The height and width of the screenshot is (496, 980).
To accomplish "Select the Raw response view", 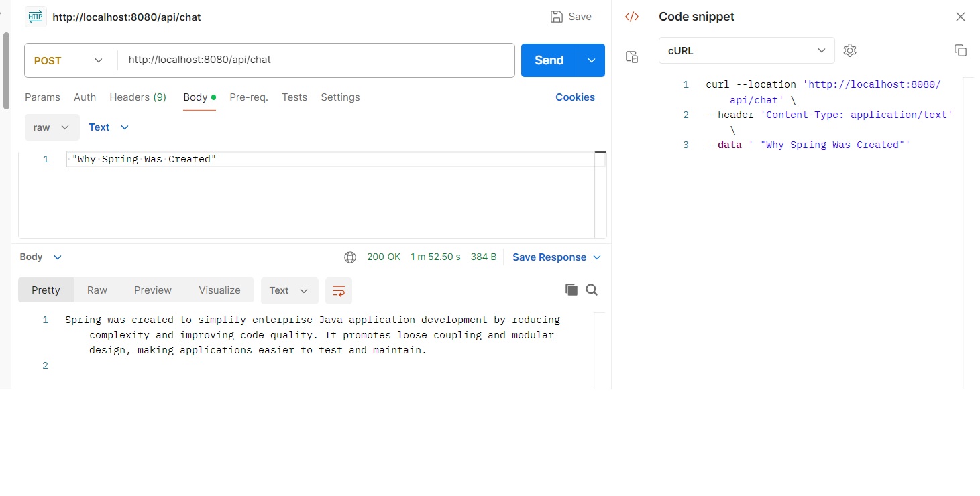I will [x=97, y=290].
